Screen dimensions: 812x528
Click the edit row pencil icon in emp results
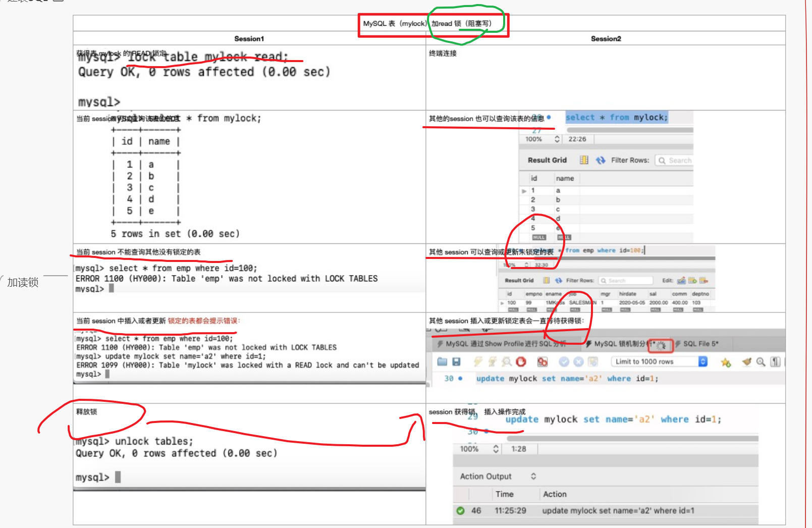pyautogui.click(x=681, y=280)
